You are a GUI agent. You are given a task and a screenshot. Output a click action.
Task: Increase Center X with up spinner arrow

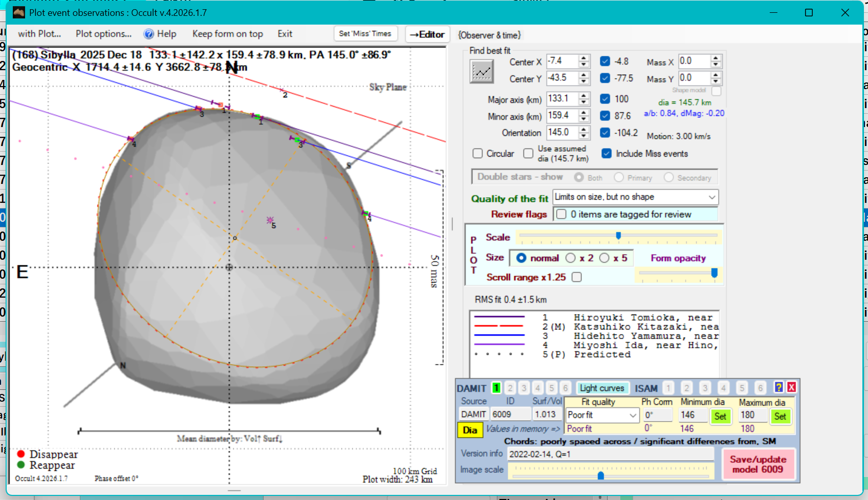point(584,58)
